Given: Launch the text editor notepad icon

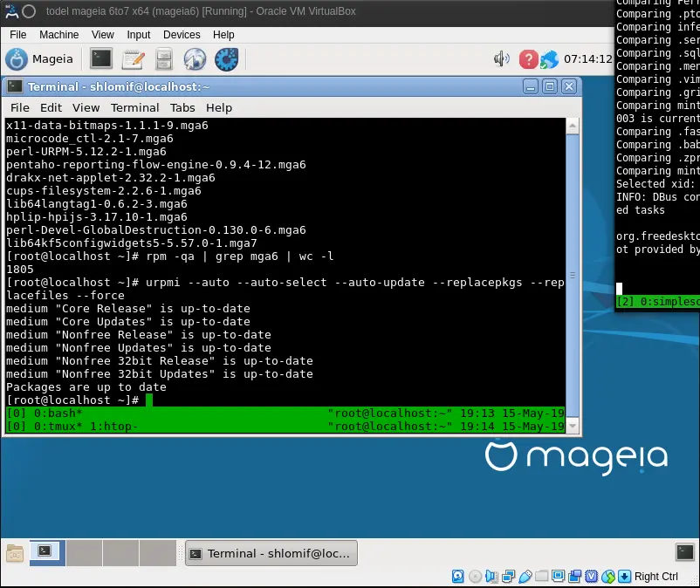Looking at the screenshot, I should (x=133, y=59).
